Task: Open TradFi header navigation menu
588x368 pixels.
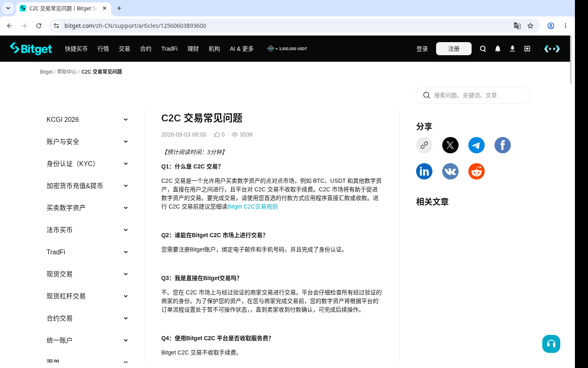Action: [x=169, y=49]
